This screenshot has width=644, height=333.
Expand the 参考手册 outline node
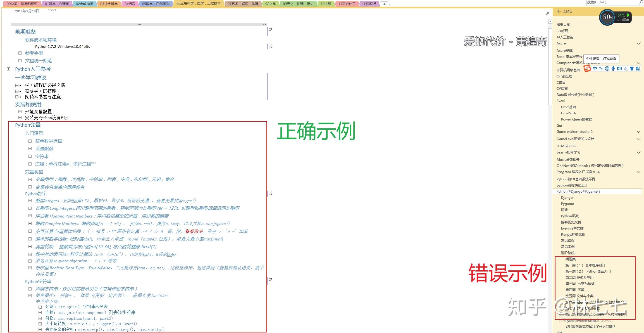20,53
